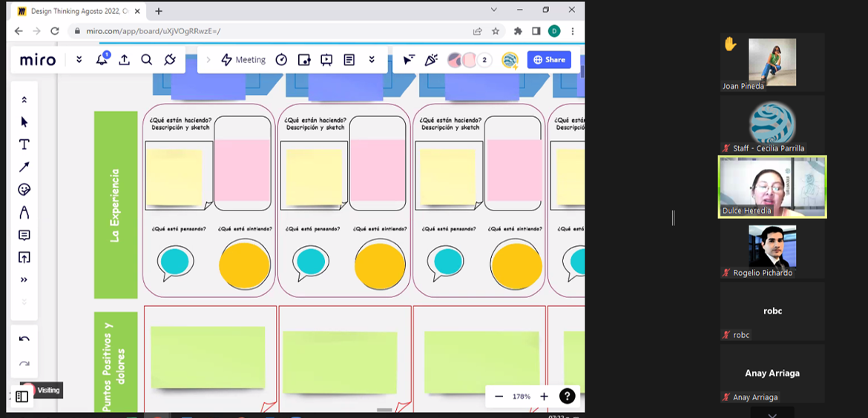Screen dimensions: 868x418
Task: Toggle the frames panel at bottom left
Action: pyautogui.click(x=22, y=397)
